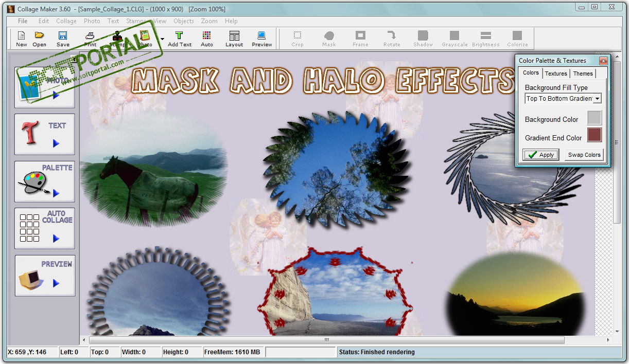Apply the Frame tool
Screen dimensions: 629x364
360,39
